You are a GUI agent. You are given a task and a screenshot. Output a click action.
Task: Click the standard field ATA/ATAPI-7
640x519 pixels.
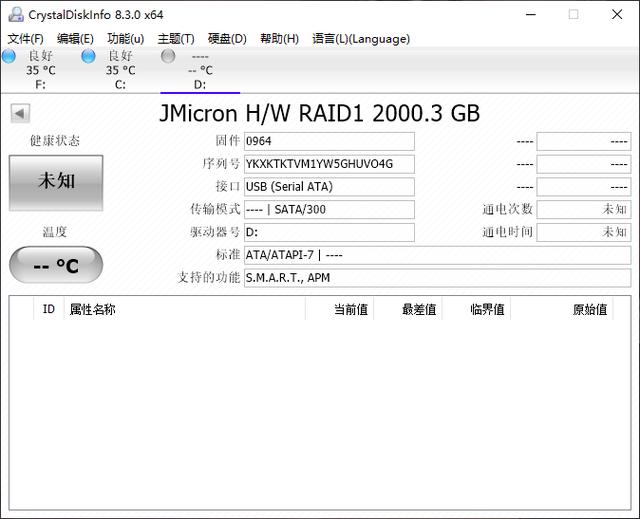pyautogui.click(x=438, y=255)
